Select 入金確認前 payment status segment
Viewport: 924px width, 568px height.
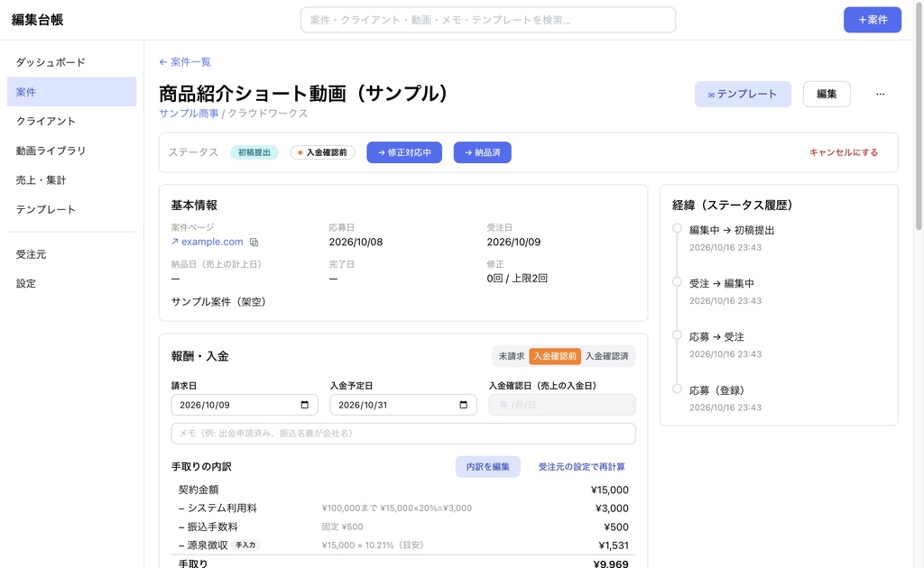point(555,356)
